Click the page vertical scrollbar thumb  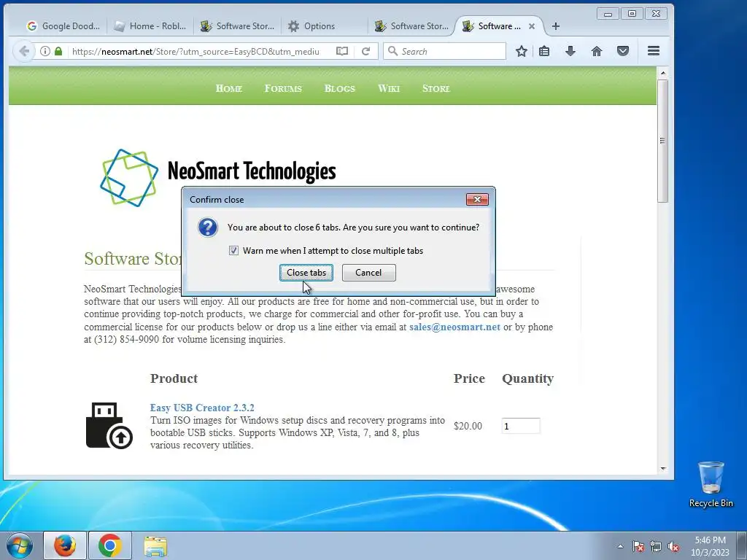tap(662, 141)
